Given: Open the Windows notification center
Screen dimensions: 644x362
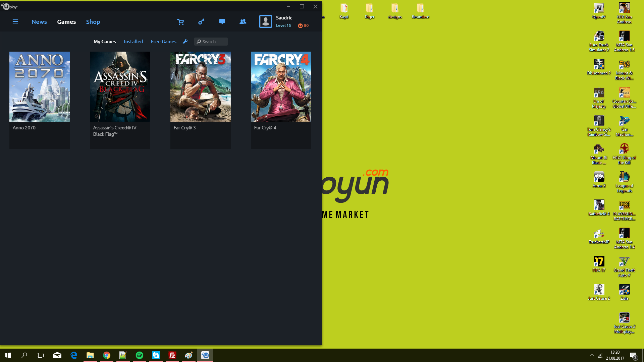Looking at the screenshot, I should [633, 356].
